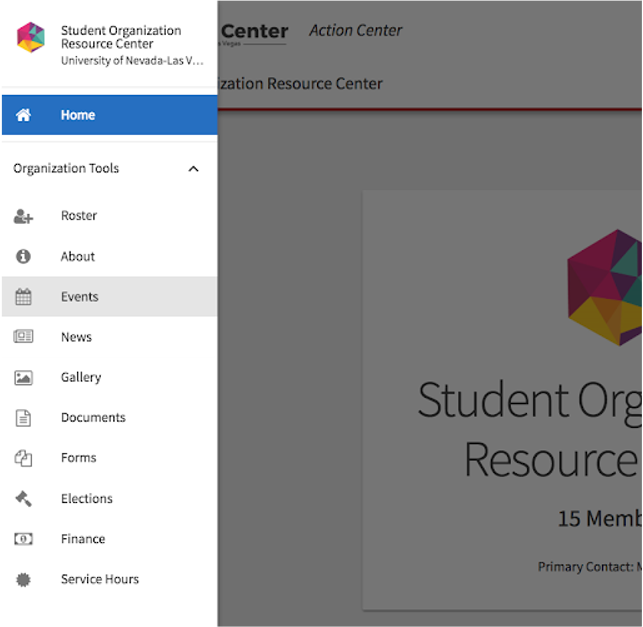Click the Organization Tools section header

pos(66,169)
